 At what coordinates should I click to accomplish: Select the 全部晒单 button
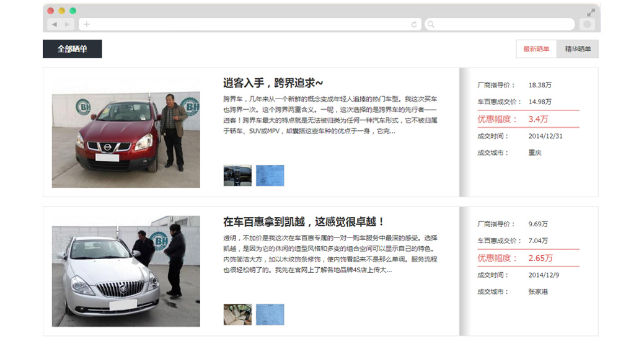tap(73, 49)
